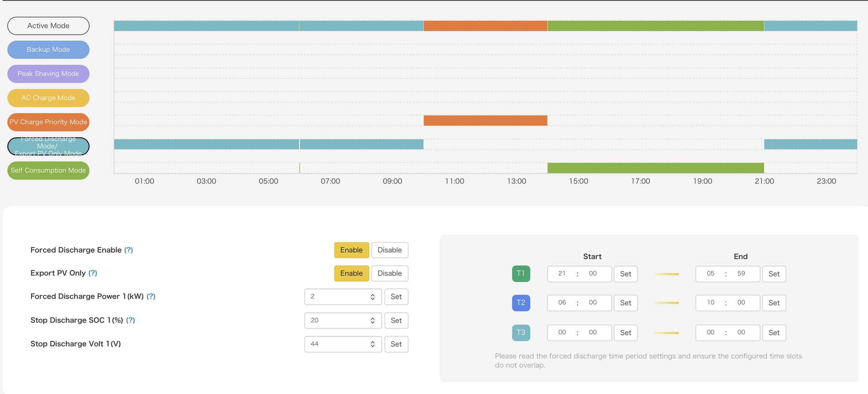868x394 pixels.
Task: Disable Forced Discharge Enable option
Action: pos(390,250)
